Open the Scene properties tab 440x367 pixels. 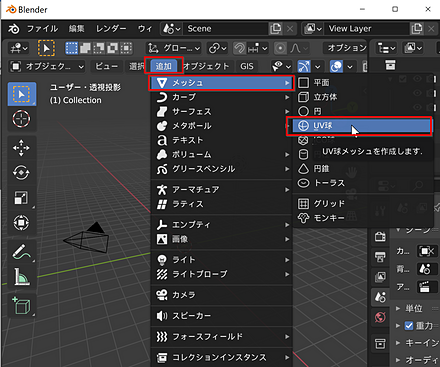point(380,297)
